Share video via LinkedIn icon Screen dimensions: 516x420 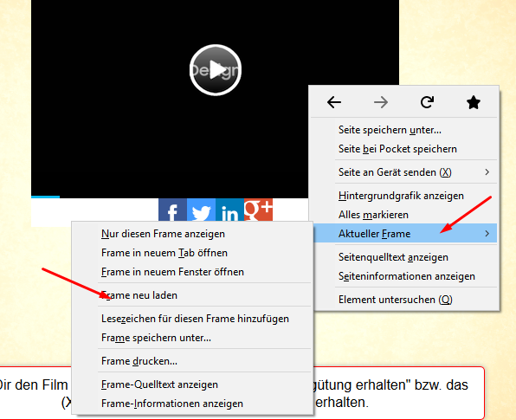coord(229,210)
